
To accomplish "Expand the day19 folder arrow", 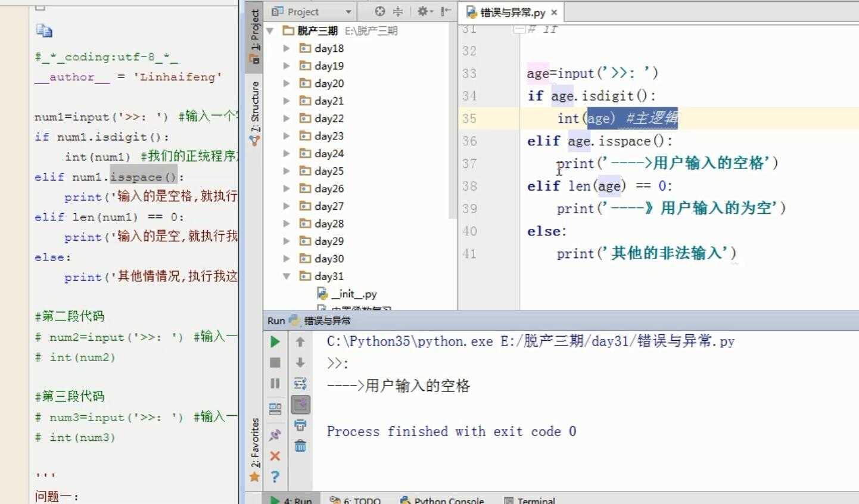I will click(x=287, y=66).
